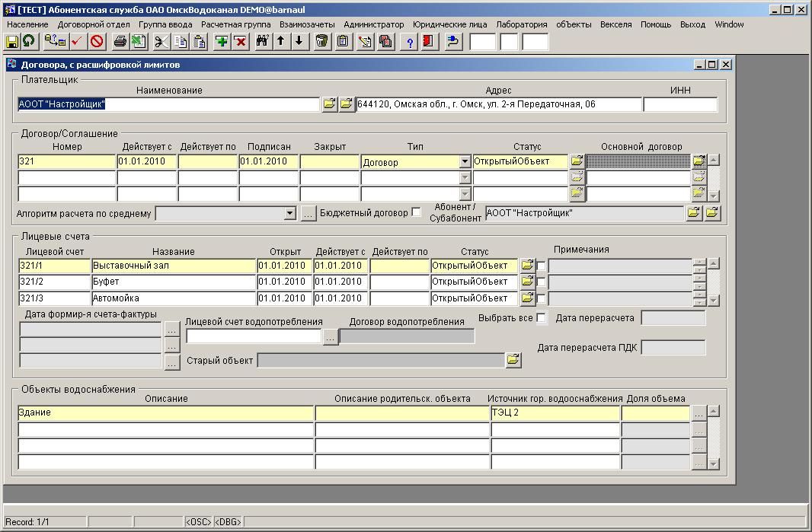This screenshot has width=812, height=532.
Task: Click the Save diskette toolbar icon
Action: click(12, 42)
